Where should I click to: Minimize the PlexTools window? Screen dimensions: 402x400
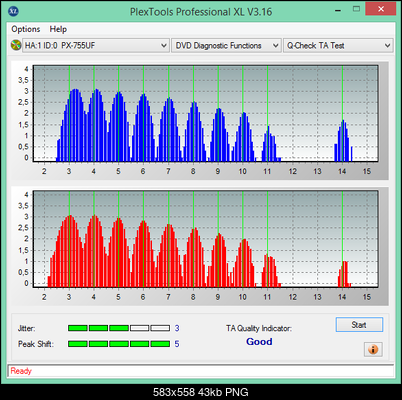(x=338, y=11)
